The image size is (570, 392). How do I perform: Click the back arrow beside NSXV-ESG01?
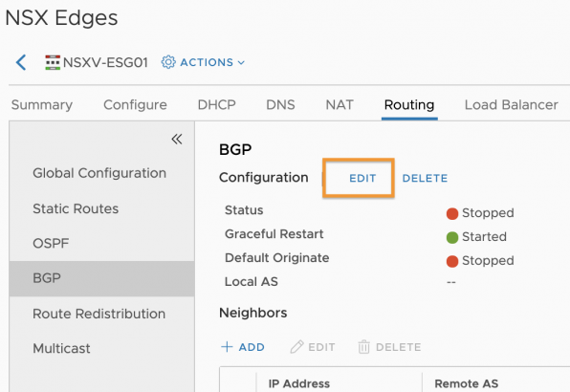pyautogui.click(x=21, y=62)
